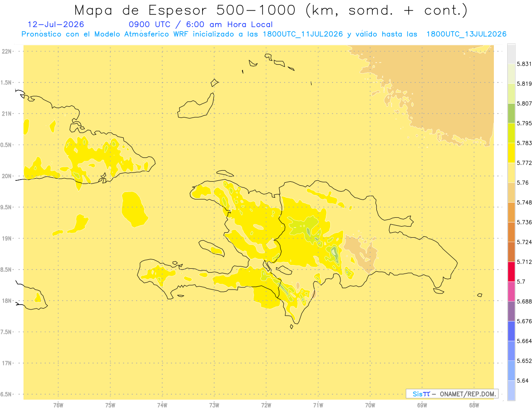Select the '75W' longitude label
The image size is (532, 411).
(x=110, y=405)
